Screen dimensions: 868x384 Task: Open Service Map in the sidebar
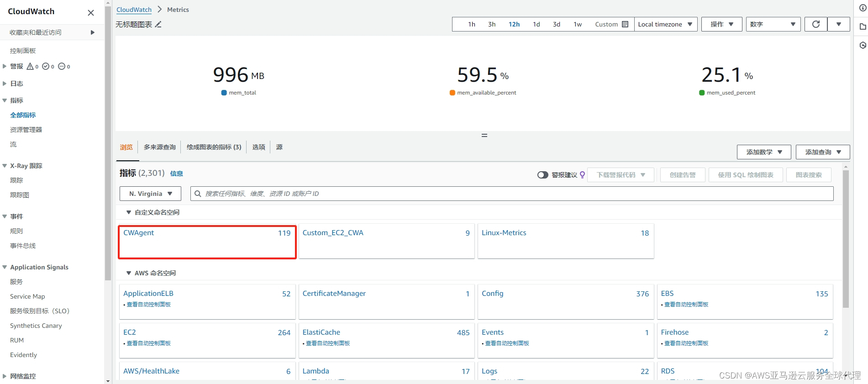tap(27, 296)
